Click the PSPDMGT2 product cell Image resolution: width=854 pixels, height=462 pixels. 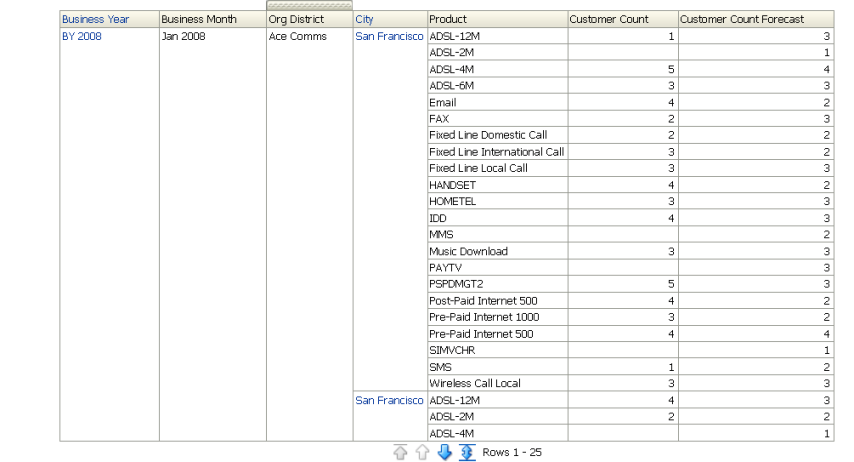(x=456, y=284)
